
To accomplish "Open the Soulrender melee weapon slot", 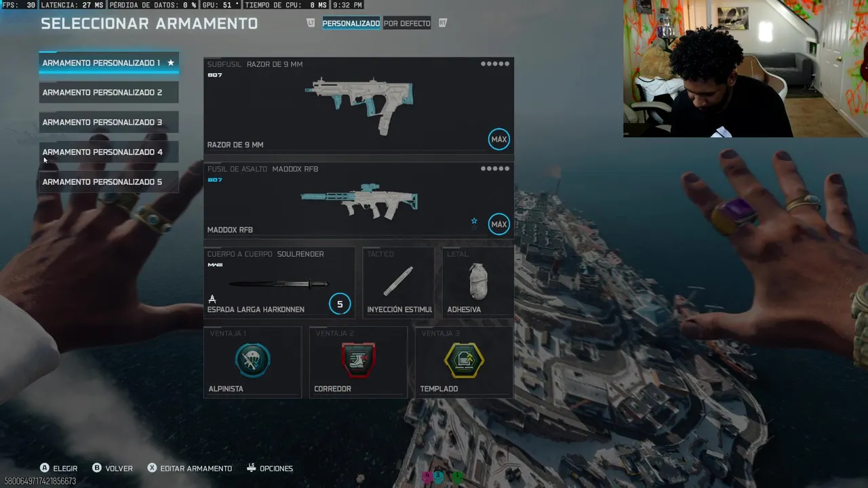I will click(279, 283).
